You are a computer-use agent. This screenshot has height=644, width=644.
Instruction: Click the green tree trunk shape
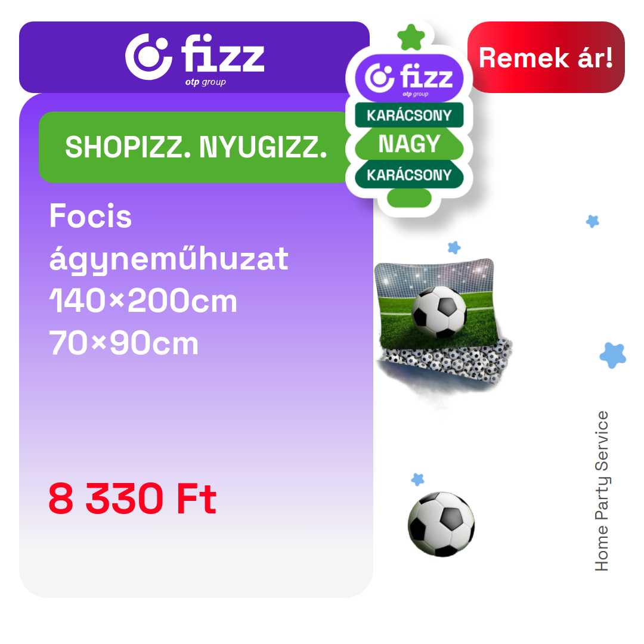pyautogui.click(x=409, y=198)
